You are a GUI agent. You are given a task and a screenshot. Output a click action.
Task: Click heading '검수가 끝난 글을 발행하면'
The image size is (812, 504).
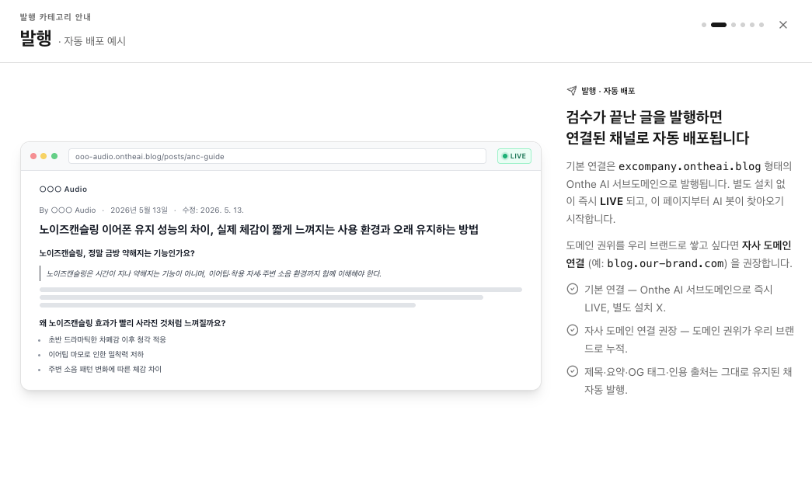pos(643,117)
